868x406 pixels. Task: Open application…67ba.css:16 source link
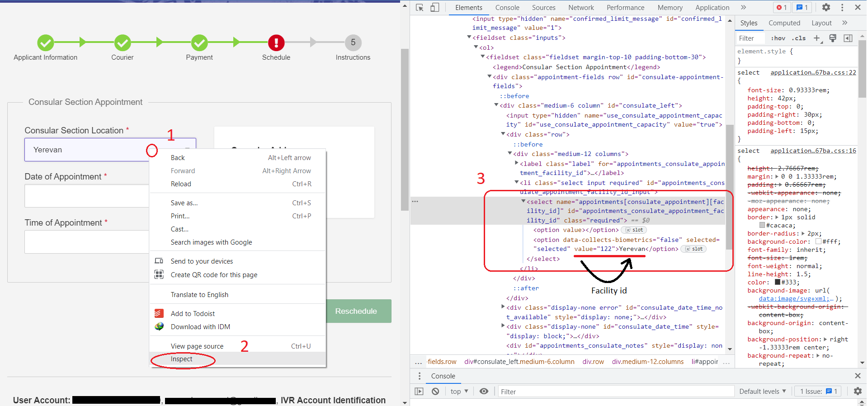click(x=813, y=151)
